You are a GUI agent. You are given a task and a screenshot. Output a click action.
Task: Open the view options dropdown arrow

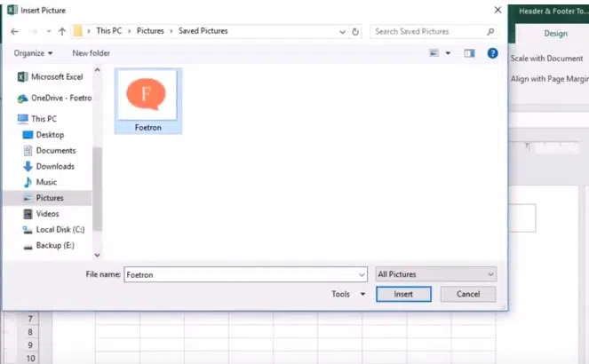tap(448, 53)
